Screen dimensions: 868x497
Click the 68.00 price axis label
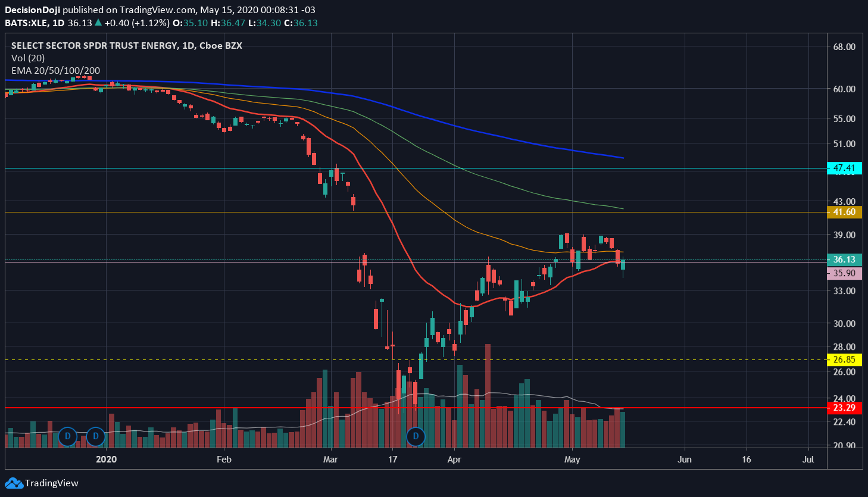tap(844, 46)
